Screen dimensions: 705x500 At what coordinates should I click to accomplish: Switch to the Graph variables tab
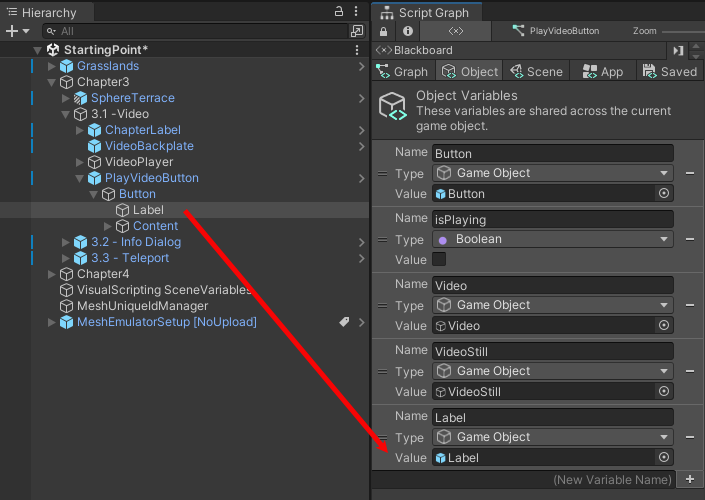[403, 71]
